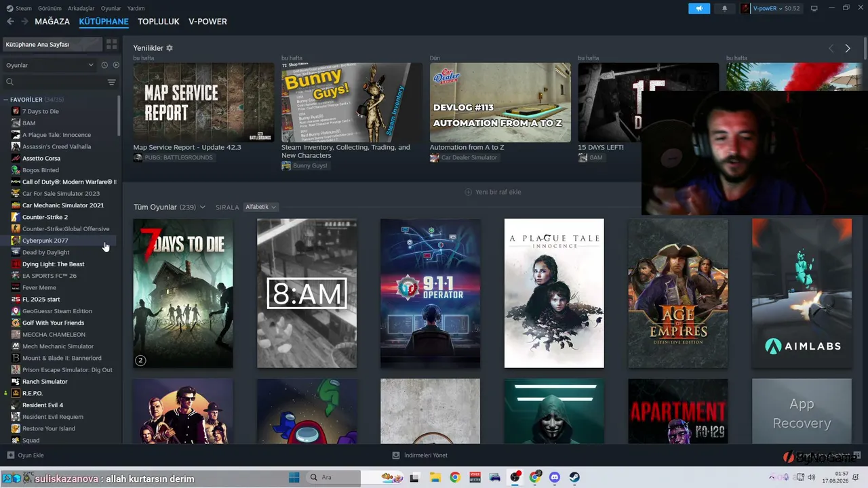Sort library by recent activity clock icon
The height and width of the screenshot is (488, 868).
click(x=104, y=65)
